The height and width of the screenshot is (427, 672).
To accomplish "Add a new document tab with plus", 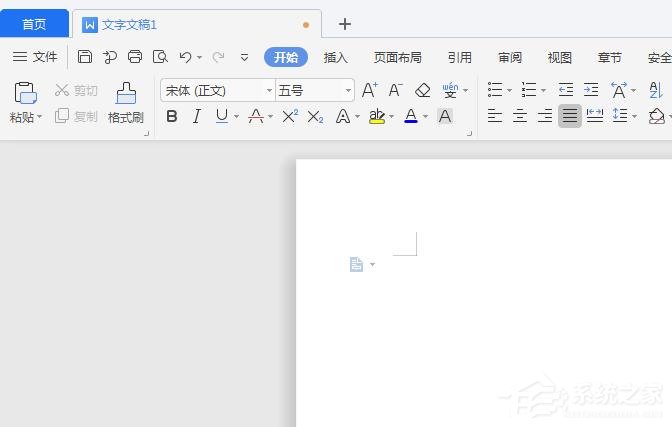I will pos(345,24).
